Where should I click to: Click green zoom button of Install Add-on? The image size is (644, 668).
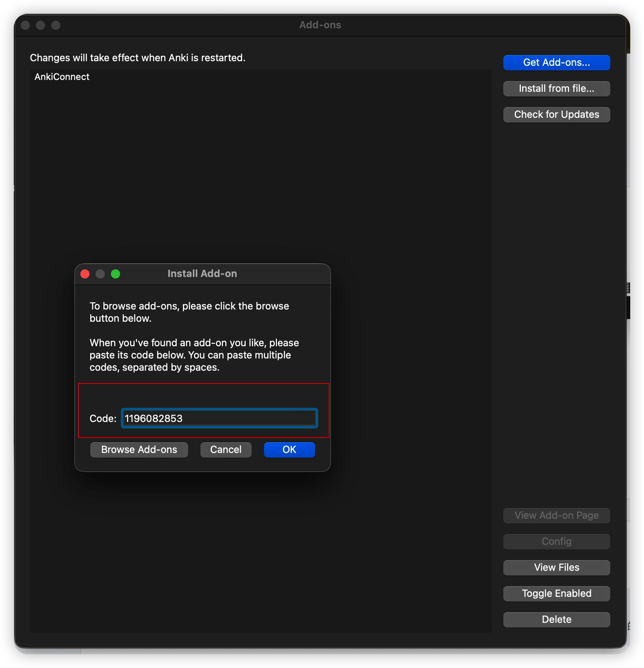coord(115,274)
